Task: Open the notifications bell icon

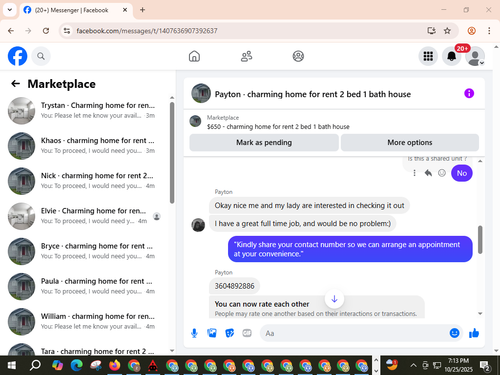Action: (x=451, y=56)
